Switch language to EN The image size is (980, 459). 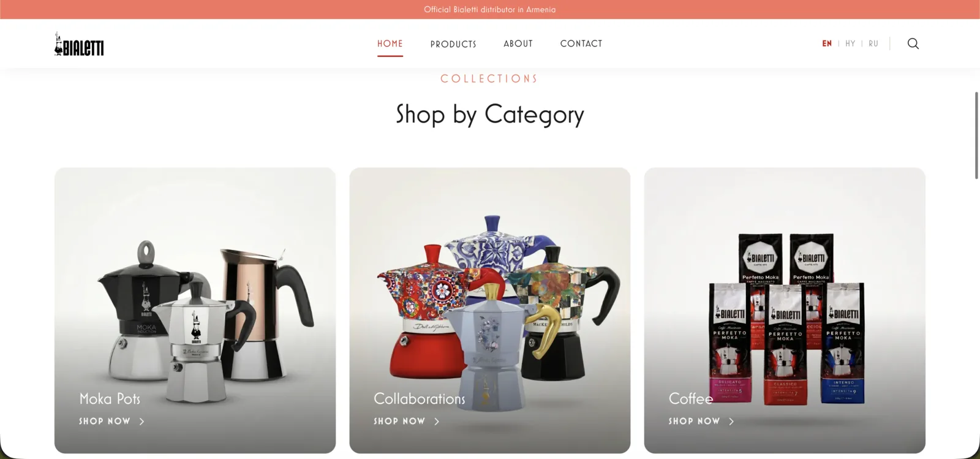point(827,44)
